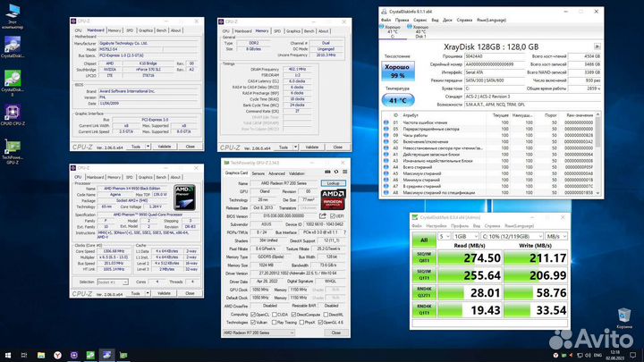This screenshot has height=362, width=644.
Task: Open the Сервис menu in CrystalDiskInfo
Action: coord(419,20)
